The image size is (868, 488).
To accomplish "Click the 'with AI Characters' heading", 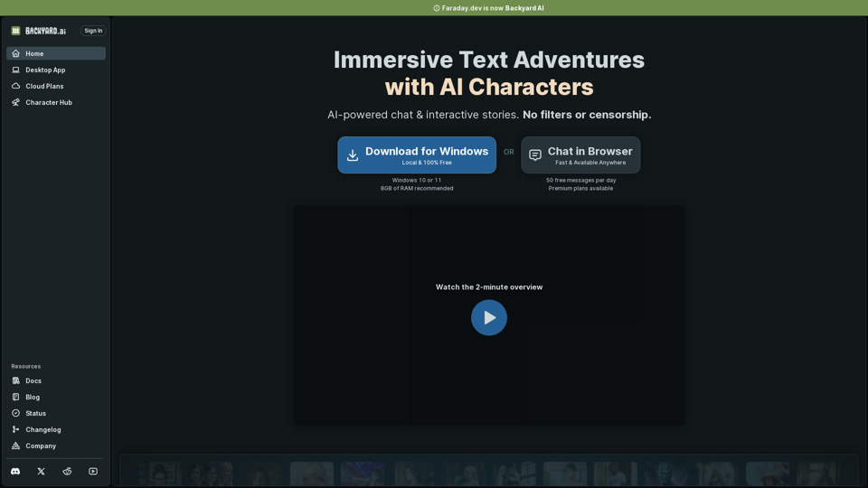I will 489,87.
